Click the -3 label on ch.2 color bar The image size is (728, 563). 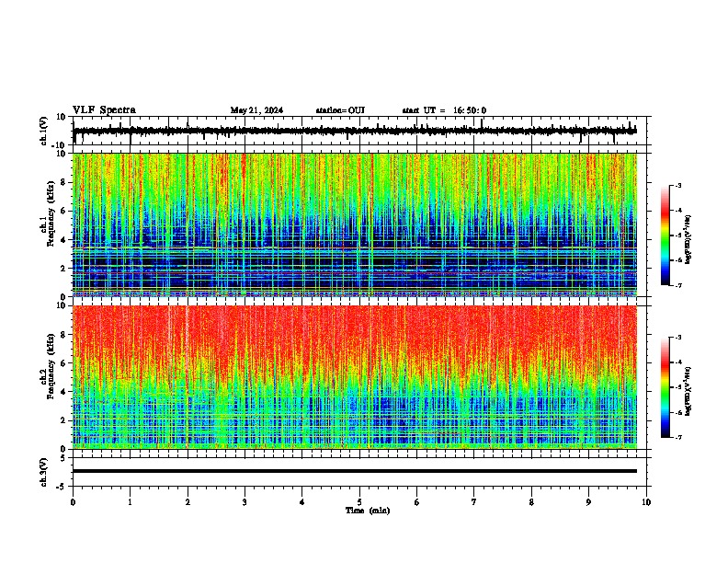pos(678,338)
